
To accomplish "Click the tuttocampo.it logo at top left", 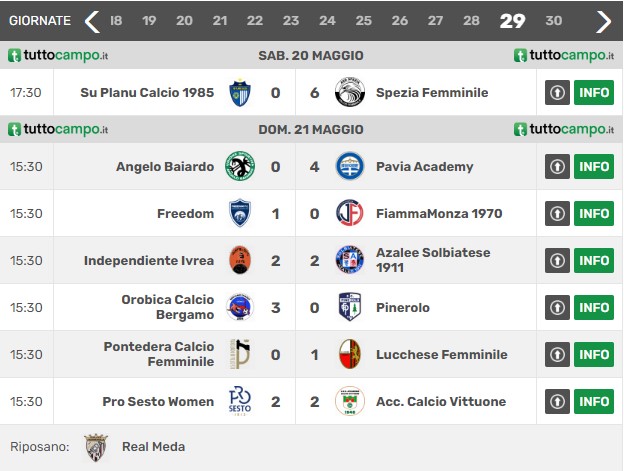I will (58, 55).
